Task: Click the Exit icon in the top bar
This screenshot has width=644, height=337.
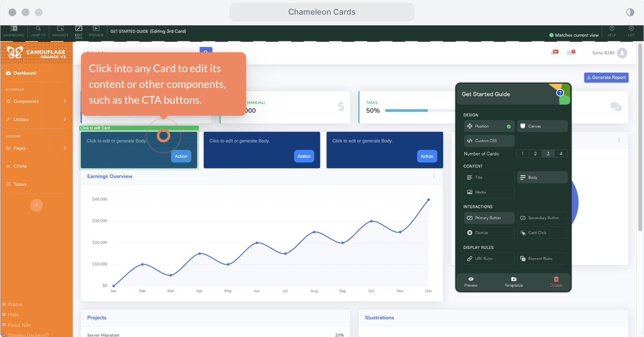Action: click(x=631, y=31)
